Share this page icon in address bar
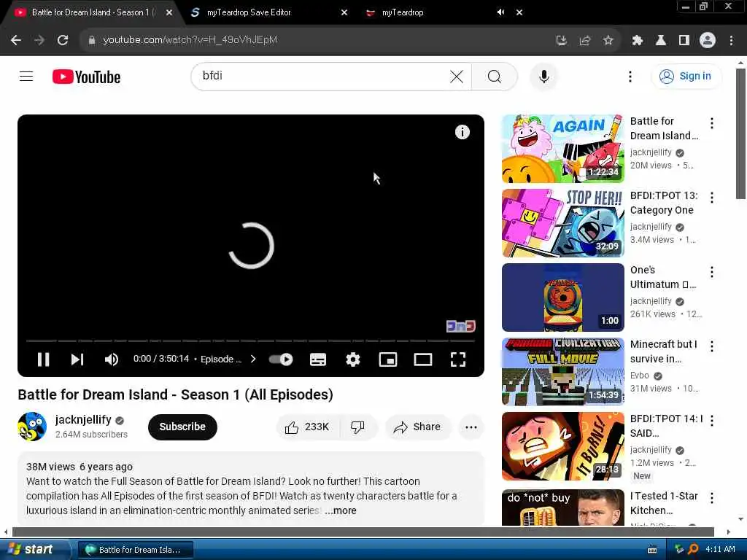 pyautogui.click(x=584, y=41)
